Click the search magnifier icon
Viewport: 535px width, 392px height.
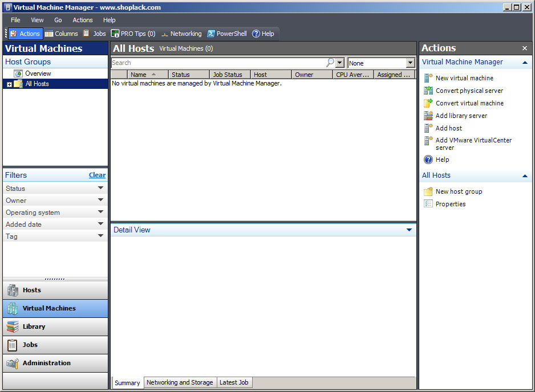tap(330, 62)
